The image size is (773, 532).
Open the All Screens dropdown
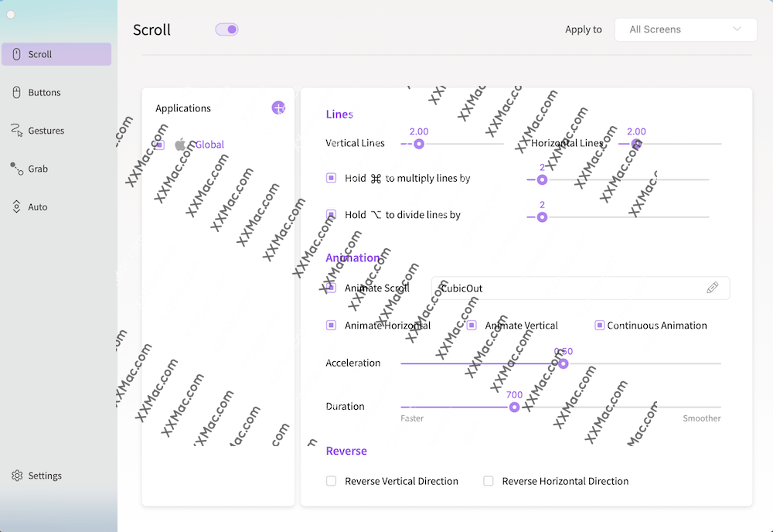(685, 29)
